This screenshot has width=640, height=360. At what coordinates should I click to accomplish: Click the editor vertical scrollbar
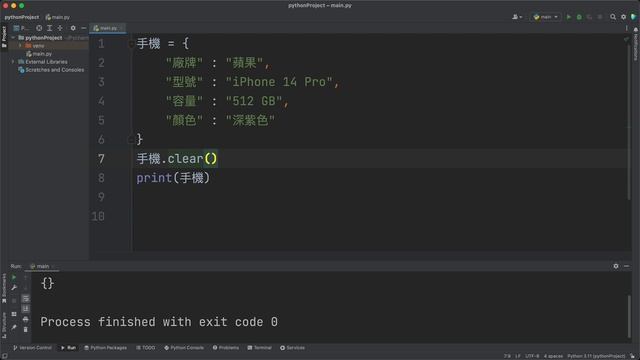point(629,122)
